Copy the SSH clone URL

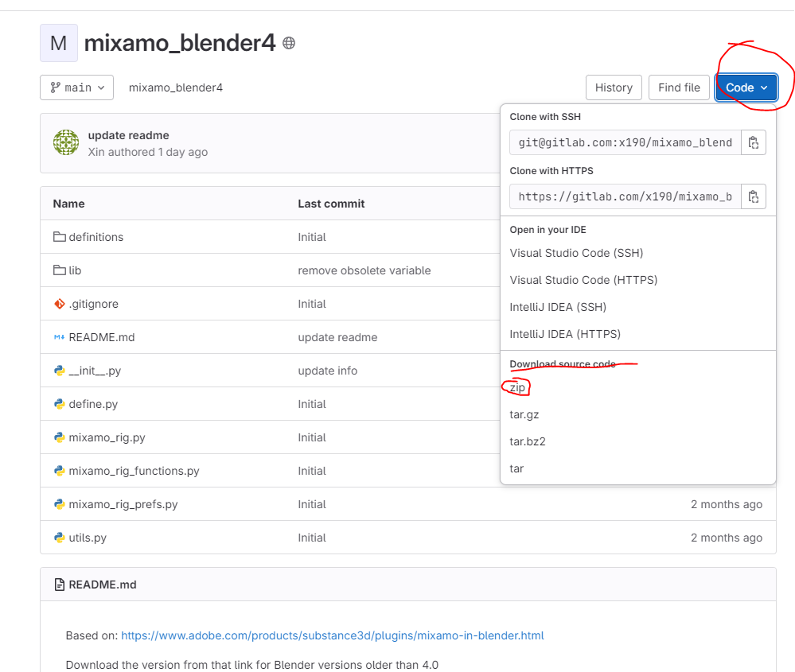(754, 142)
